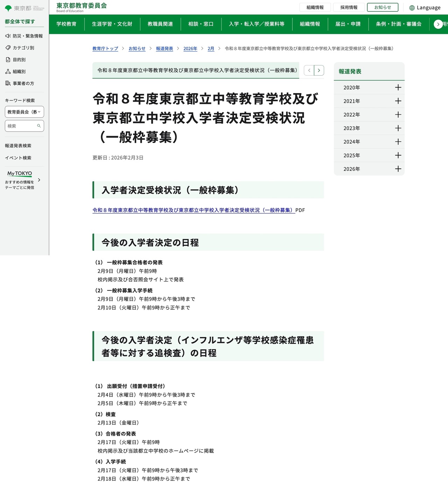Toggle open the 2026年 year section
The height and width of the screenshot is (485, 448).
click(398, 169)
